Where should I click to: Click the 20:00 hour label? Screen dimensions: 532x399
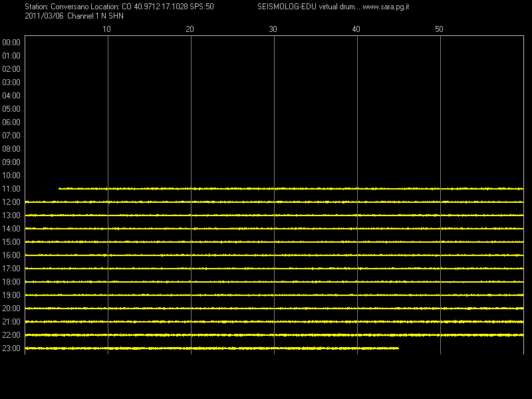pyautogui.click(x=11, y=309)
